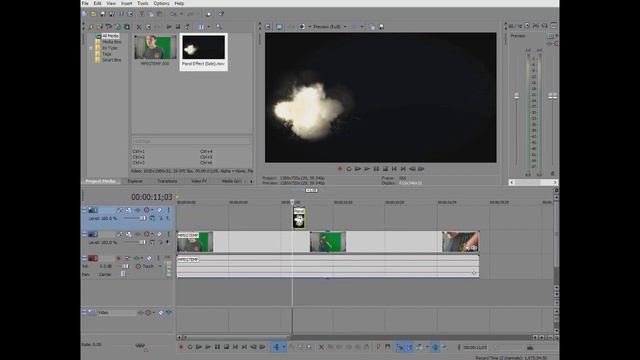Stop media preview in Project Media toolbar
Image resolution: width=640 pixels, height=360 pixels.
(178, 27)
